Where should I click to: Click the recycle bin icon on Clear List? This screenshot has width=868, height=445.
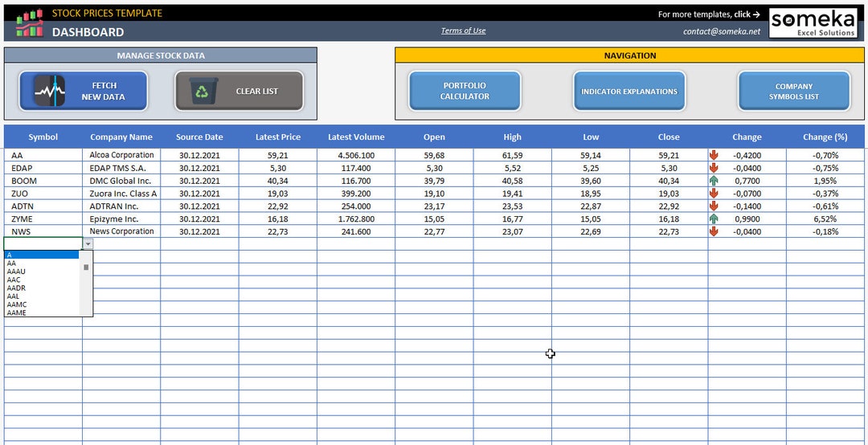click(203, 91)
